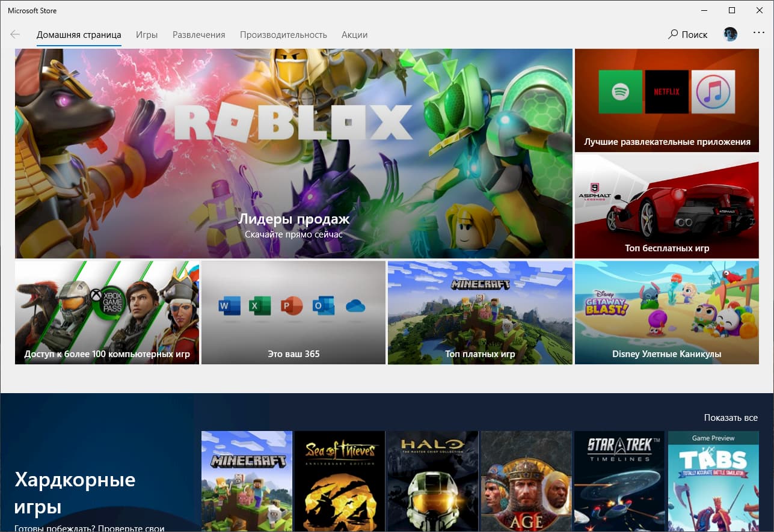Switch to the Развлечения tab
This screenshot has height=532, width=774.
pyautogui.click(x=199, y=35)
